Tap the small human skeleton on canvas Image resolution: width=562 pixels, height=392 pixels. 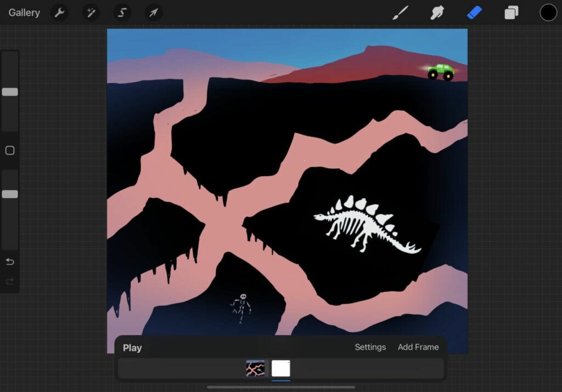click(x=241, y=308)
